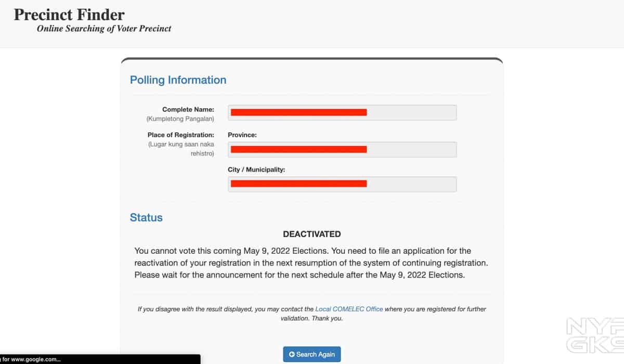Click the Precinct Finder site logo text

pos(69,15)
